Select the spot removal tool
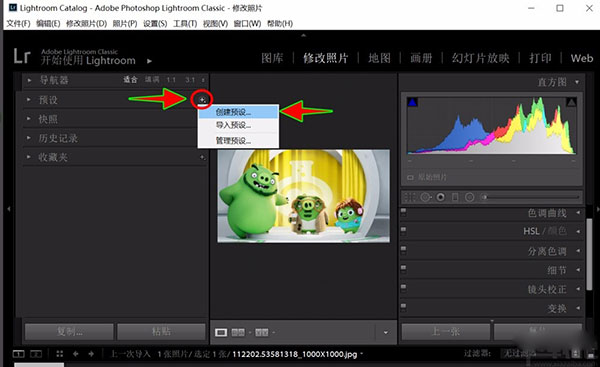Image resolution: width=600 pixels, height=367 pixels. 426,197
